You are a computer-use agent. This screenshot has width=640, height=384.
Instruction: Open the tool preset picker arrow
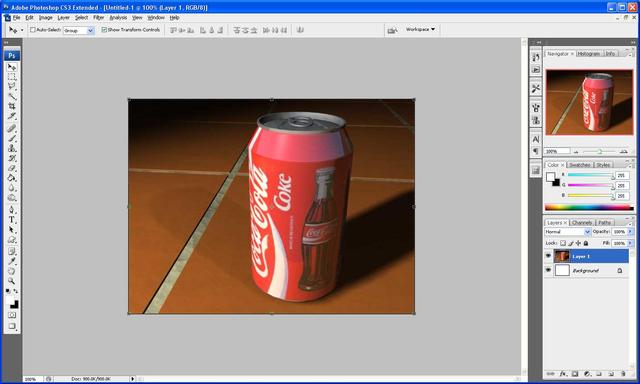[x=22, y=30]
